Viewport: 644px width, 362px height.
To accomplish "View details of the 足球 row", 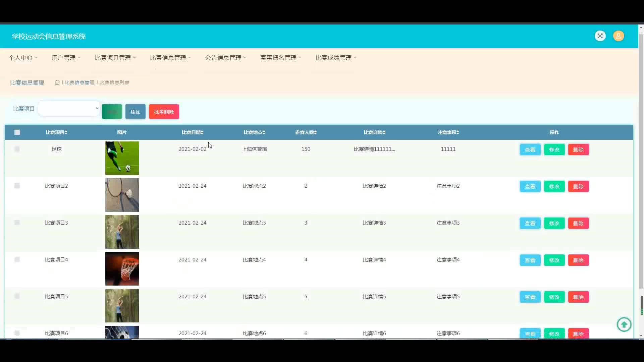I will pos(530,149).
